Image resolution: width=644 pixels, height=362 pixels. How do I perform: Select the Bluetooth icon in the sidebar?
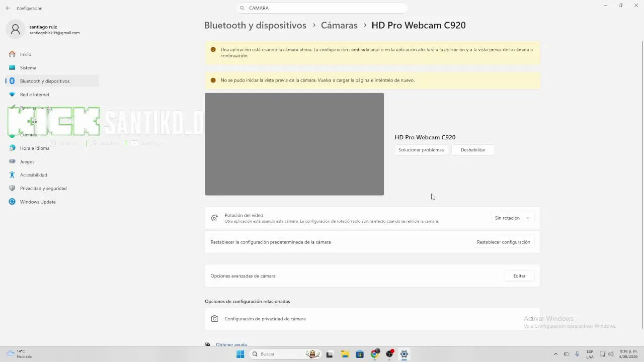[x=12, y=81]
